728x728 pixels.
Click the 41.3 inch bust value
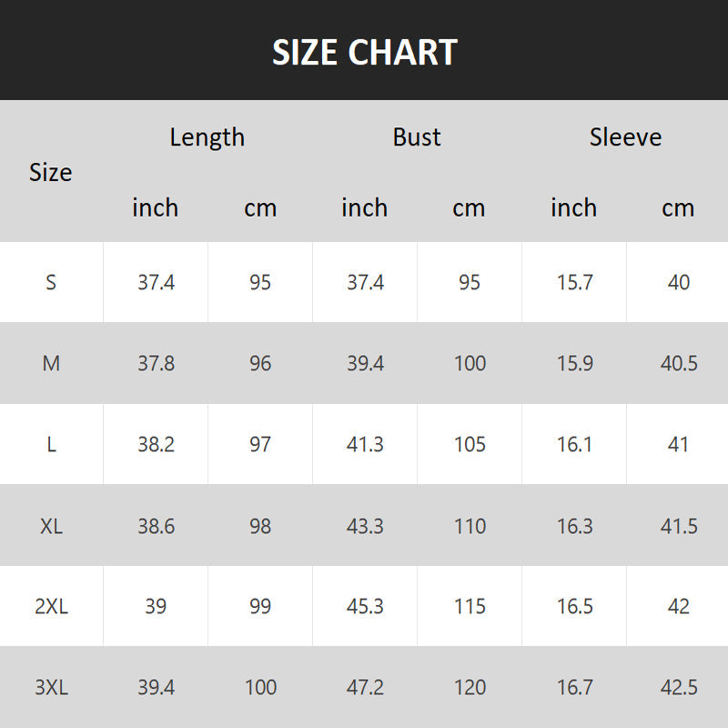coord(365,444)
